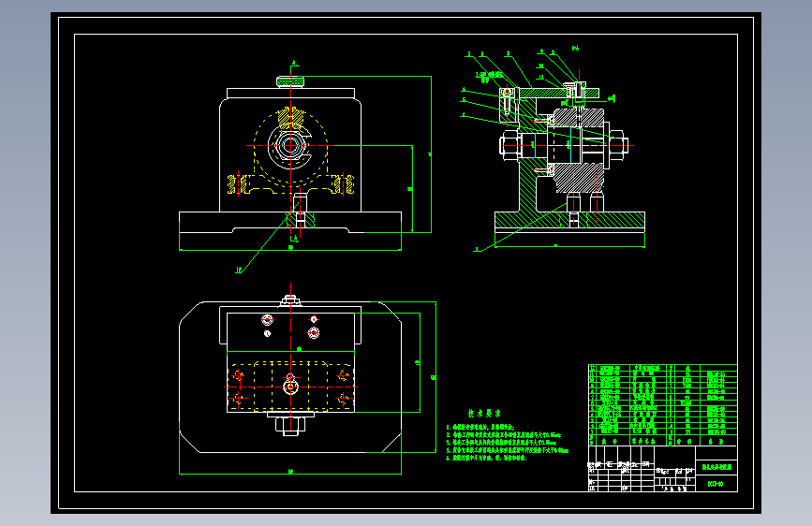Click the parts list header row
812x526 pixels.
[x=663, y=442]
